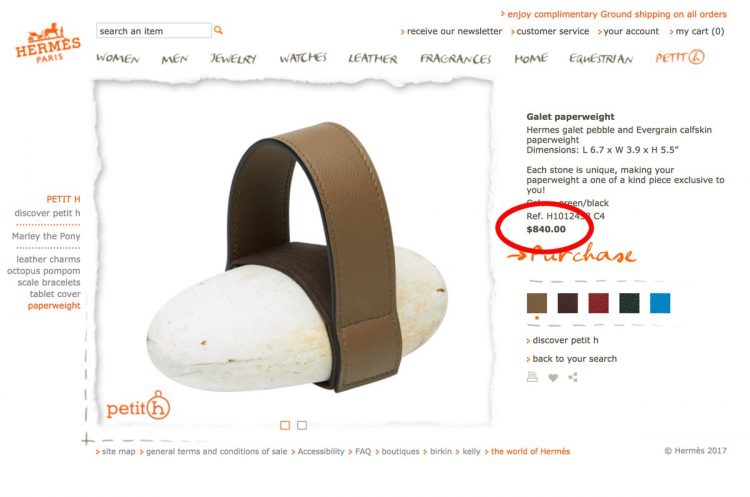Open the Petit h menu logo
The height and width of the screenshot is (497, 750).
[680, 57]
